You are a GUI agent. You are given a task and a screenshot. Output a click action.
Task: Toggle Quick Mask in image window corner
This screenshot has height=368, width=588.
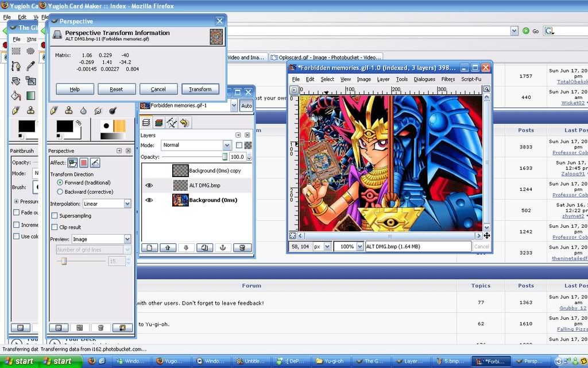[292, 236]
